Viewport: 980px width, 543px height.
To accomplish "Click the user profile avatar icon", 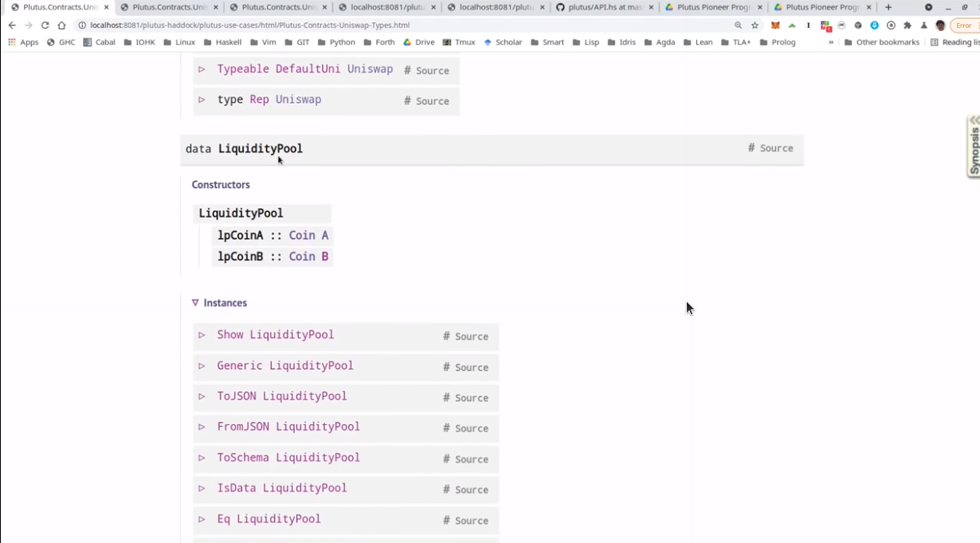I will (940, 26).
